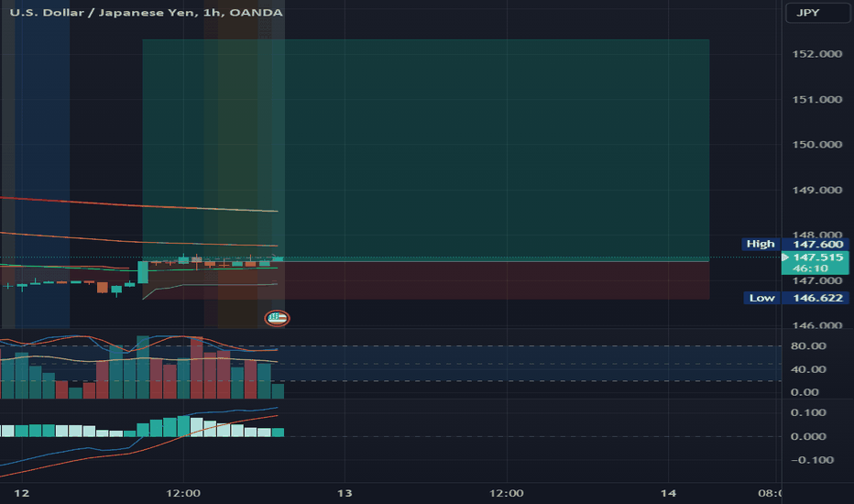Viewport: 854px width, 504px height.
Task: Select the green long position profit zone
Action: tap(426, 150)
